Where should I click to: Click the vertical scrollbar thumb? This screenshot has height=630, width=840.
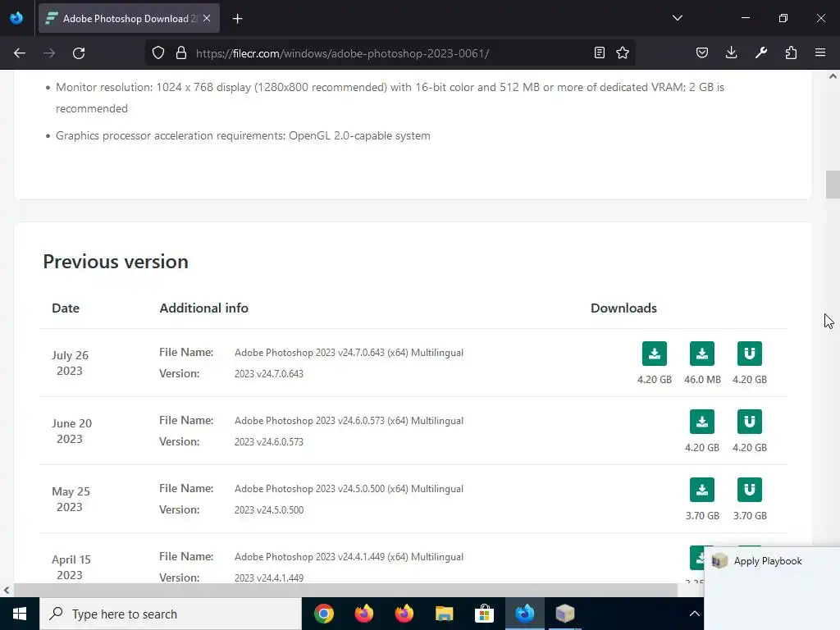tap(833, 185)
